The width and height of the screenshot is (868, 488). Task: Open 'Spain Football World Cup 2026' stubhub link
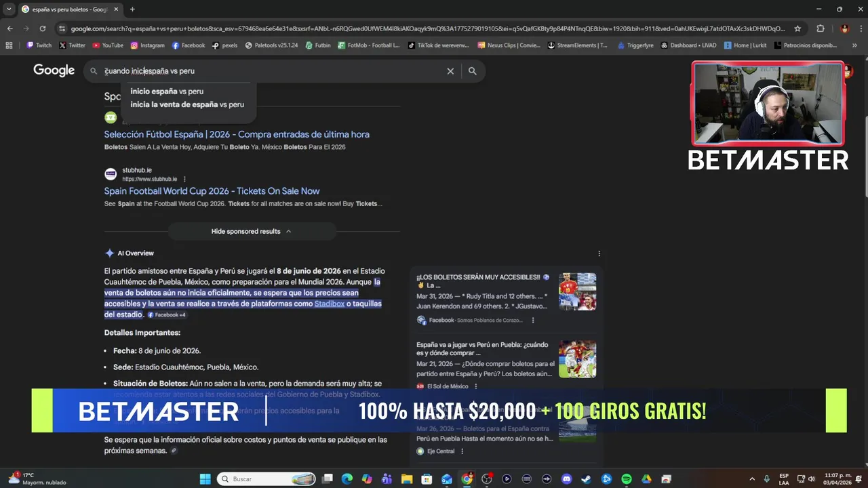tap(212, 191)
